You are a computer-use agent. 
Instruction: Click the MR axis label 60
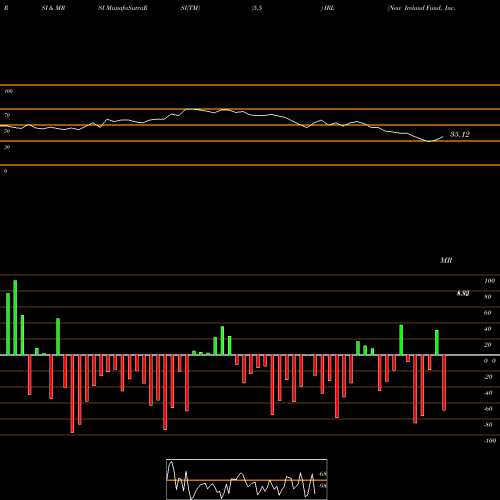pyautogui.click(x=488, y=313)
